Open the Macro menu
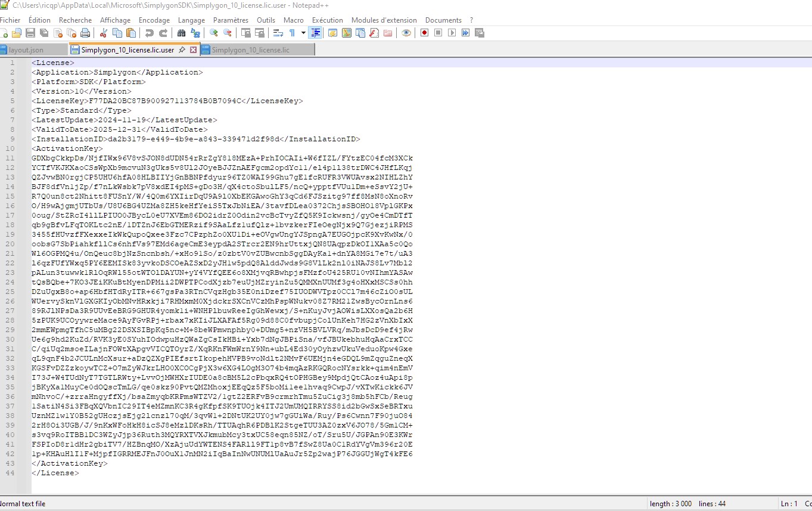 pos(293,20)
